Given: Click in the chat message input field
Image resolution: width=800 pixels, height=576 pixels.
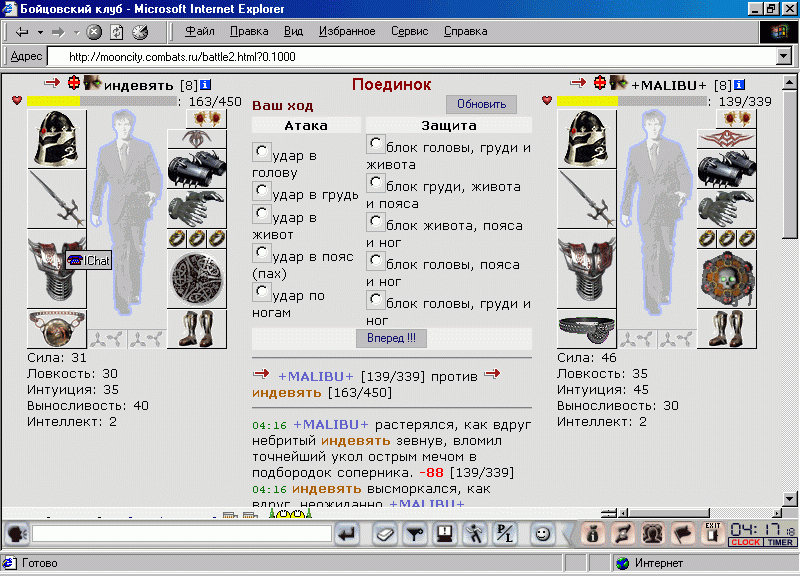Looking at the screenshot, I should point(182,534).
